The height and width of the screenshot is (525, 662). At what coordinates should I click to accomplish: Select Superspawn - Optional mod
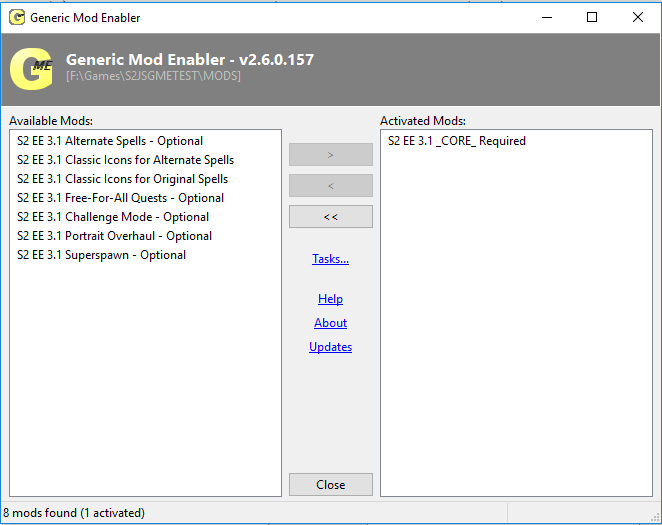(101, 255)
